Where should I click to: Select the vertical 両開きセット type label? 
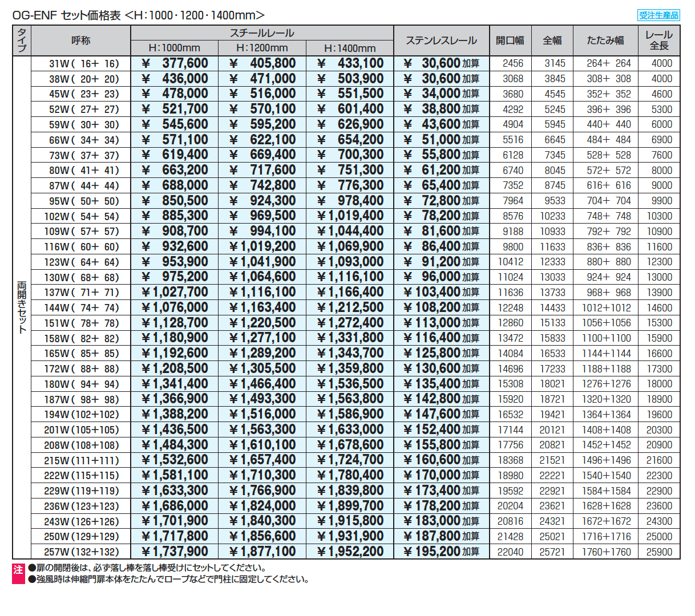point(22,307)
